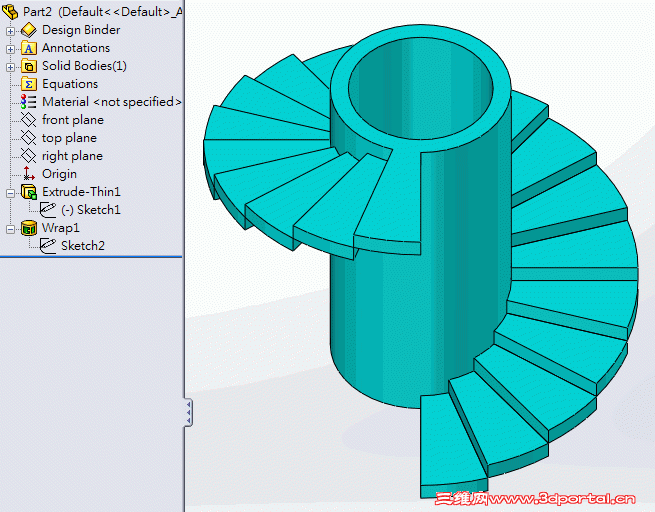
Task: Select Material <not specified> label
Action: click(112, 101)
